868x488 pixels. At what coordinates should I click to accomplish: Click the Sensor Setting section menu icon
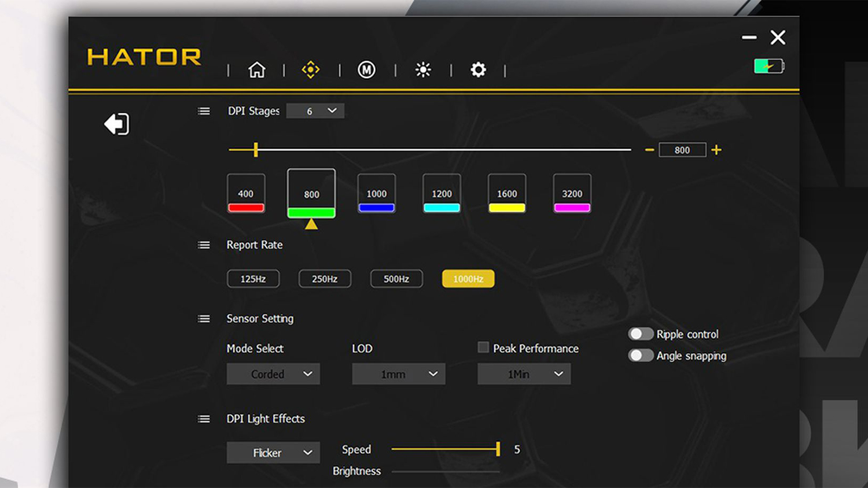(204, 319)
